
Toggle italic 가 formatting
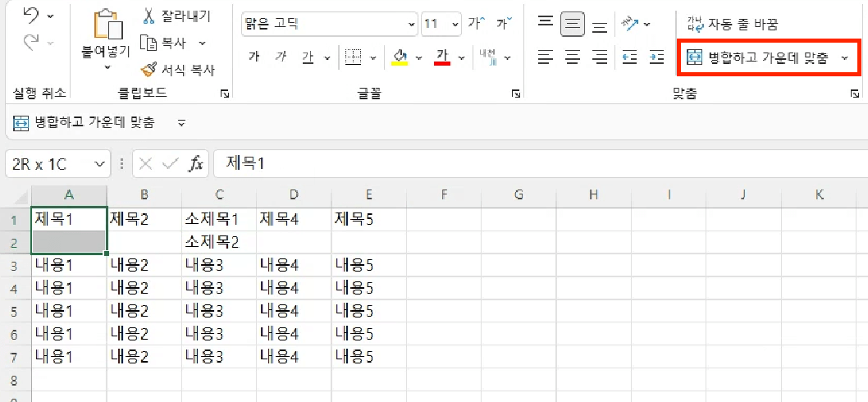coord(281,57)
